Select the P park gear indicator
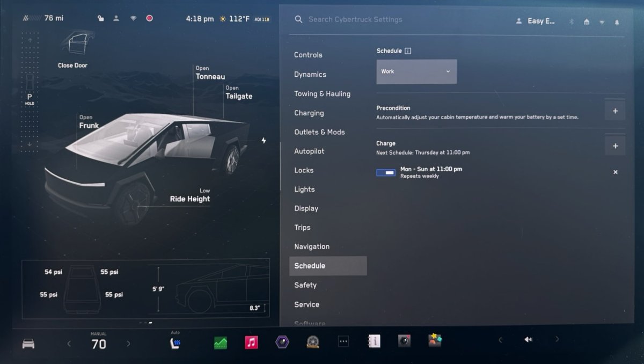 (30, 97)
